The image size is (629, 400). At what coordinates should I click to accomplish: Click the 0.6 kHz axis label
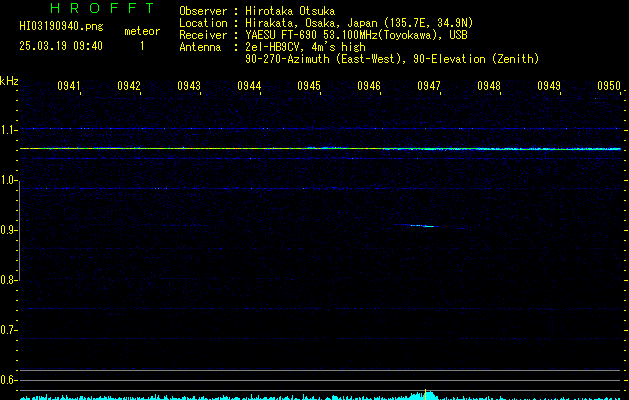coord(8,380)
